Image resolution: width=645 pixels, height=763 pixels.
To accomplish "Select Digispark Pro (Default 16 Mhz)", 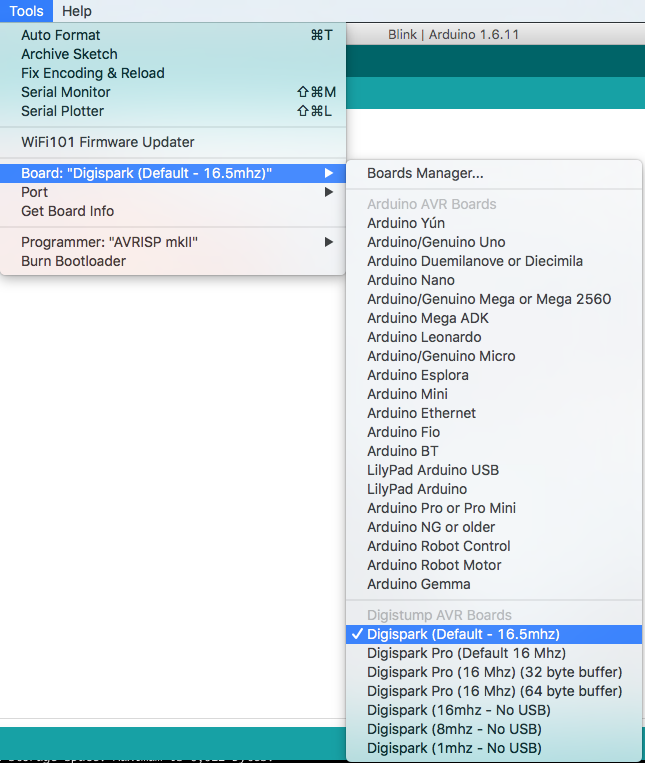I will click(494, 654).
